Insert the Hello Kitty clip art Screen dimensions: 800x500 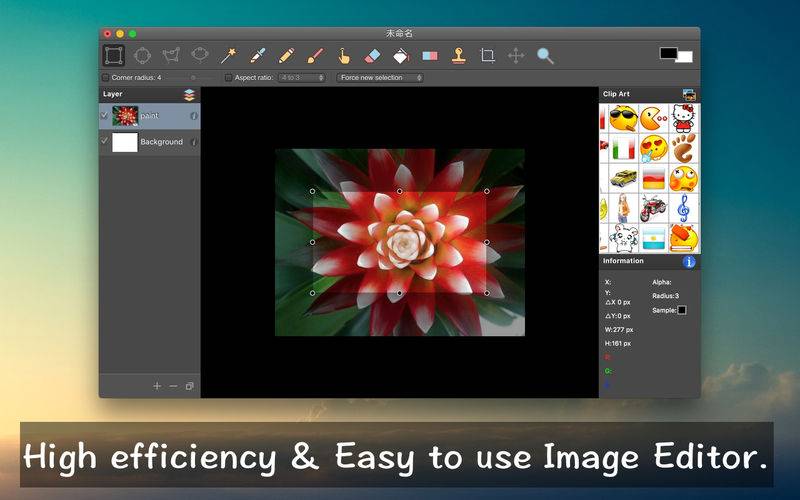[x=684, y=118]
